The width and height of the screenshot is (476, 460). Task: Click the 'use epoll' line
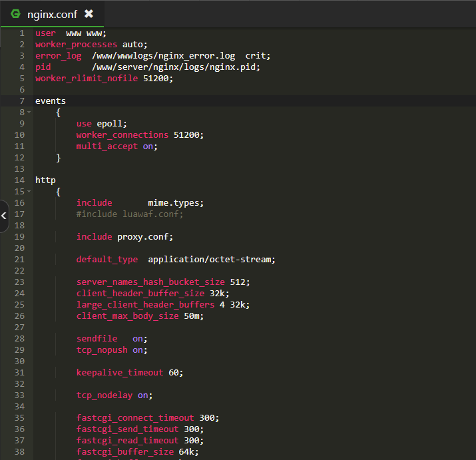(101, 124)
